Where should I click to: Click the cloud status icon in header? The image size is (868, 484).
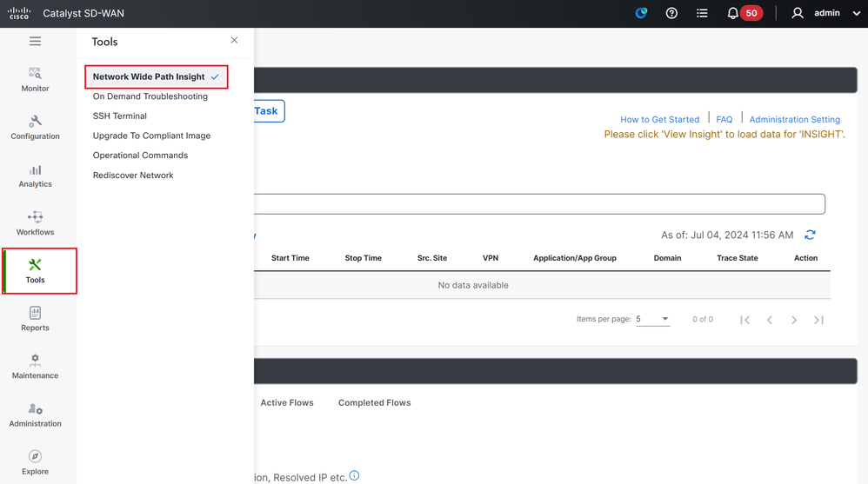(x=641, y=13)
